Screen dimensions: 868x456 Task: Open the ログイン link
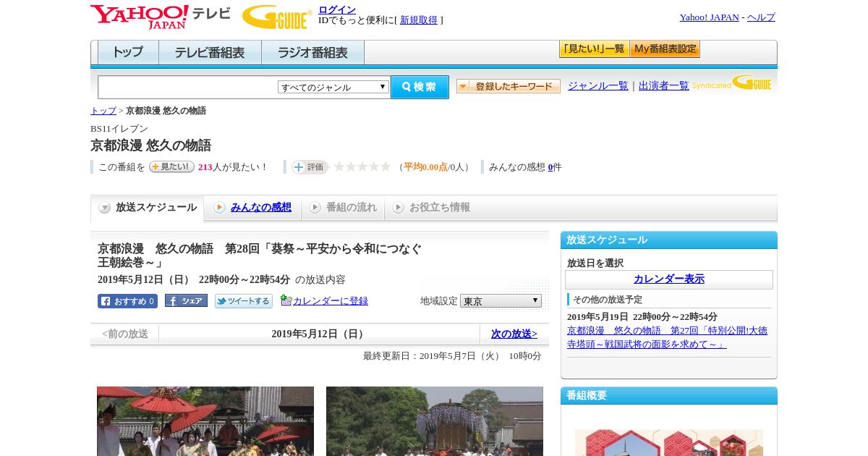tap(337, 9)
